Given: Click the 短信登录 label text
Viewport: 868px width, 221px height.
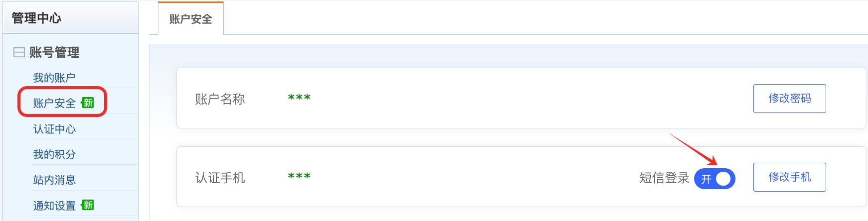Looking at the screenshot, I should pos(664,178).
